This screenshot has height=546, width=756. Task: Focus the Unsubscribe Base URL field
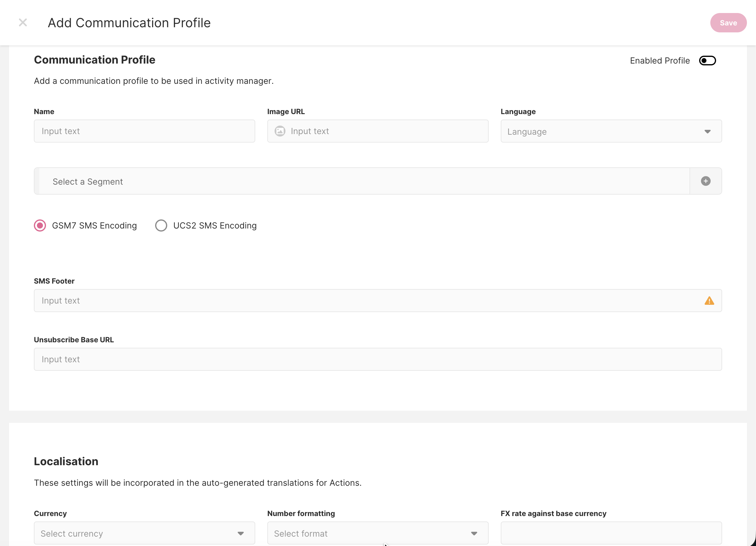(x=378, y=359)
